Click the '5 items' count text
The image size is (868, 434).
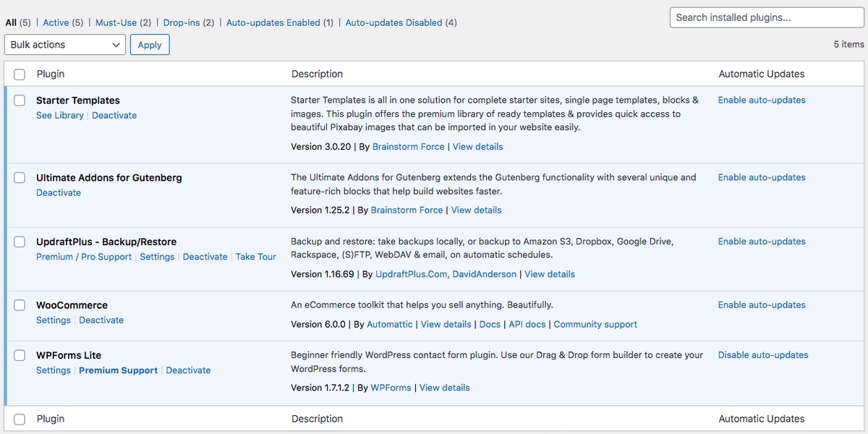click(x=848, y=44)
